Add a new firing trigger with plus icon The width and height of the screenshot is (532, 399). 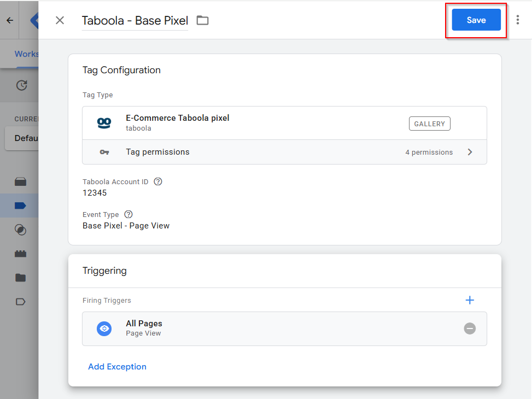[470, 300]
